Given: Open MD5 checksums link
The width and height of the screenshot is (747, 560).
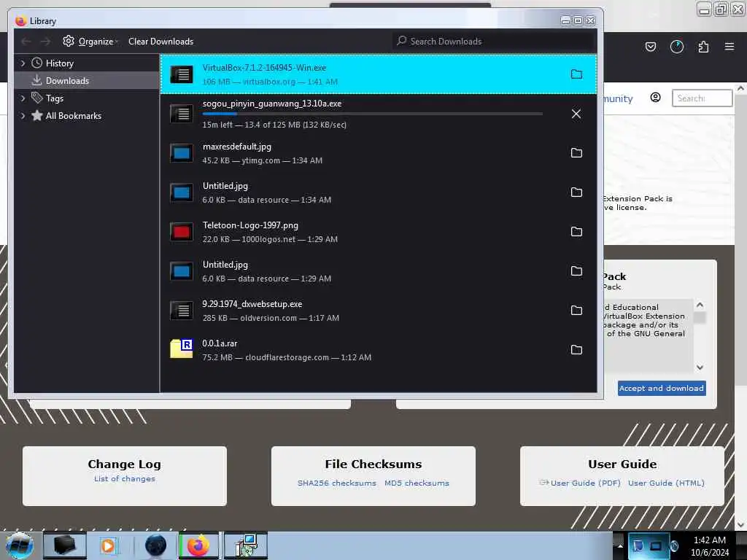Looking at the screenshot, I should 417,483.
